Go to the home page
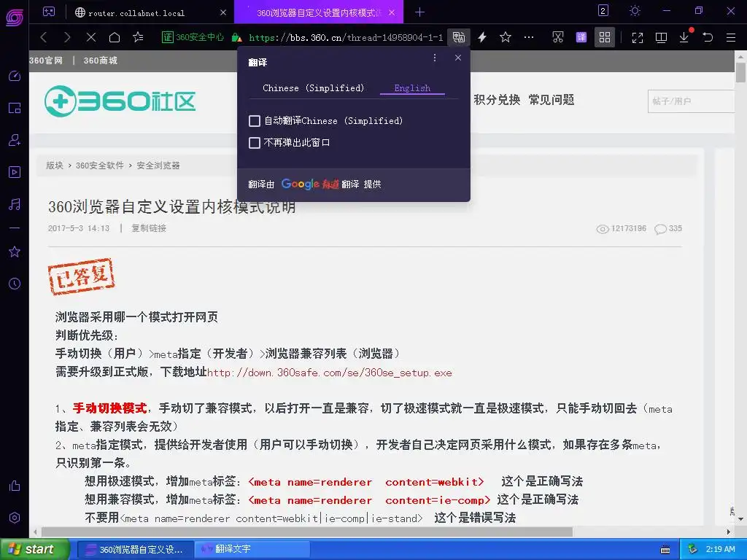 (115, 37)
